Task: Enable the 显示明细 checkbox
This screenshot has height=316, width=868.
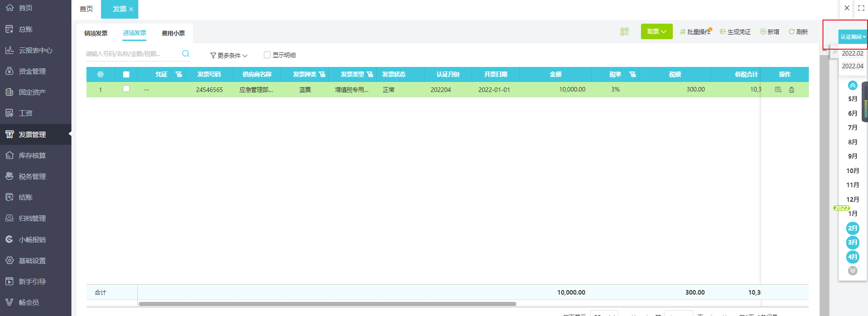Action: click(x=267, y=55)
